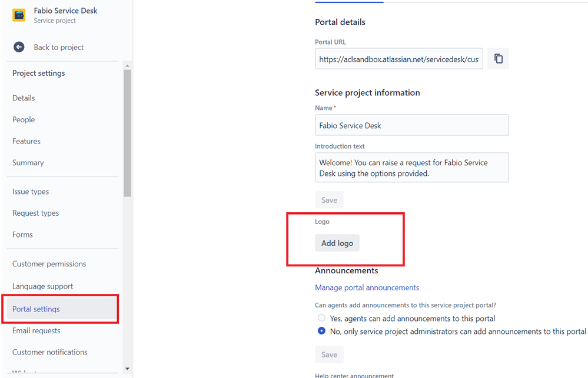Open Details in project settings
Image resolution: width=588 pixels, height=378 pixels.
(24, 98)
